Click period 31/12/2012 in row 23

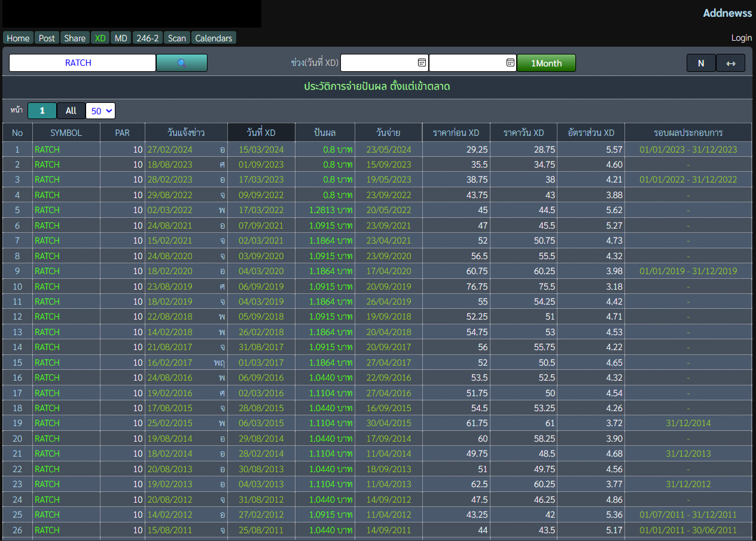[688, 484]
